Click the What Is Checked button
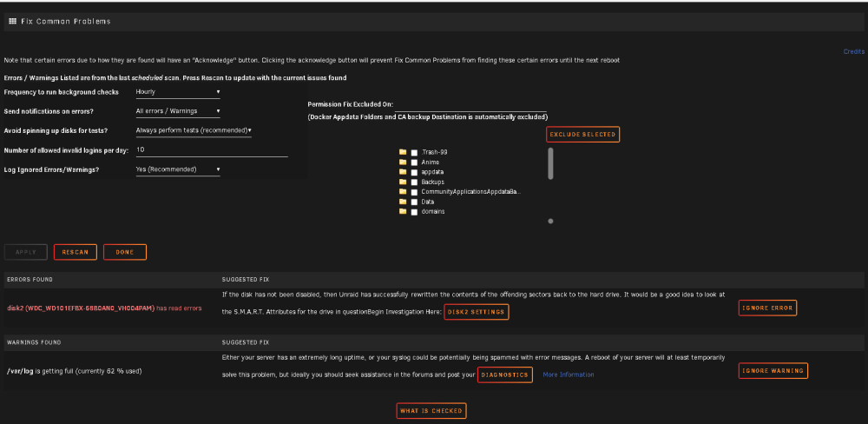This screenshot has width=868, height=424. (x=431, y=411)
